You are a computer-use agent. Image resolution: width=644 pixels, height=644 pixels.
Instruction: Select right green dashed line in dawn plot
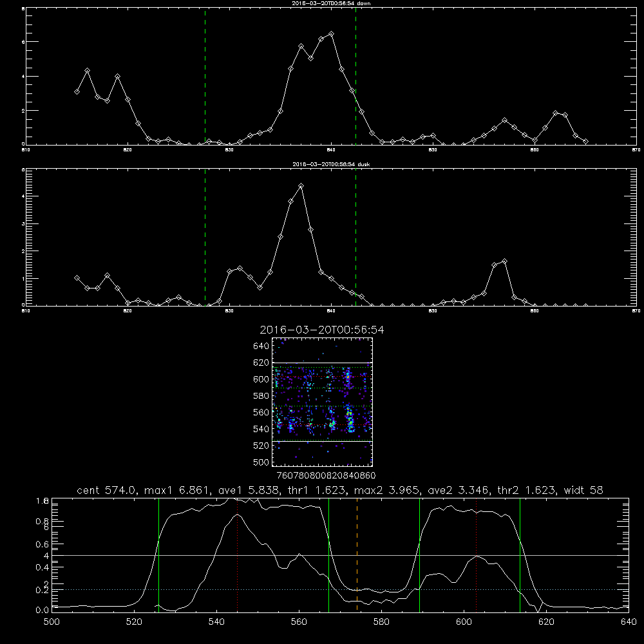[x=355, y=77]
